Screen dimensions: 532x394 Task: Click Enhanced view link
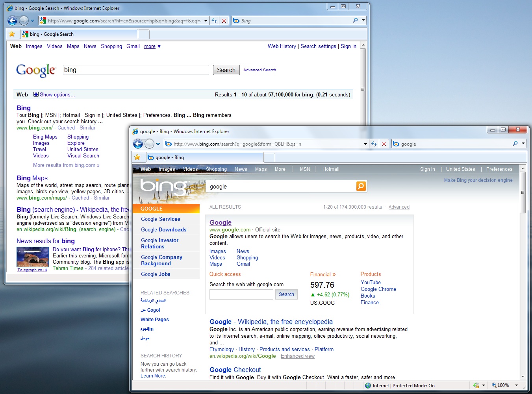pyautogui.click(x=298, y=356)
